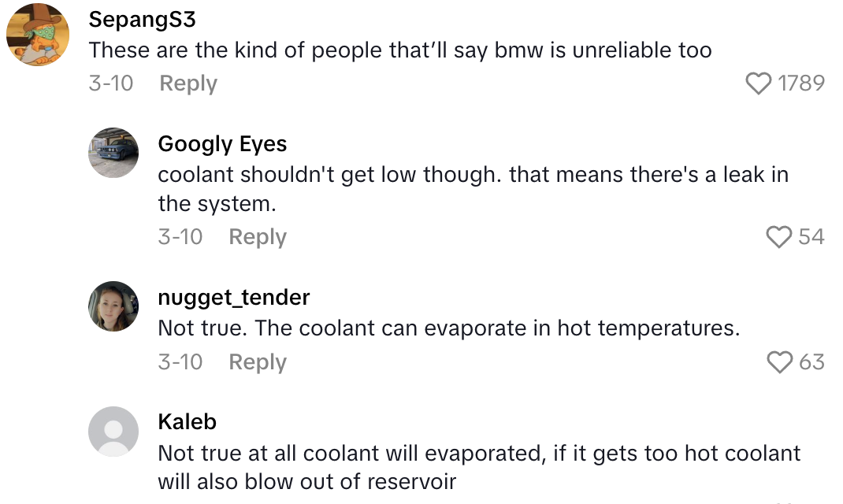The height and width of the screenshot is (504, 843).
Task: Select the 'bmw is unreliable' comment text
Action: (400, 51)
